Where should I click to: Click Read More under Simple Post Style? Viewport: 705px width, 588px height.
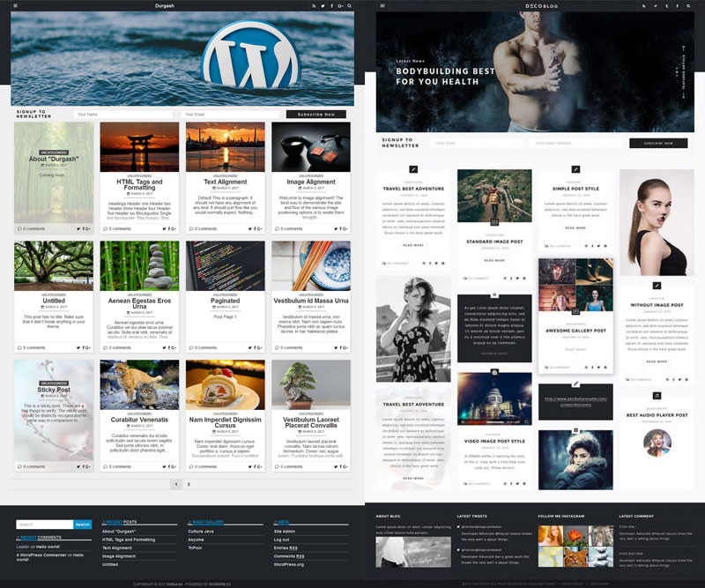coord(575,228)
